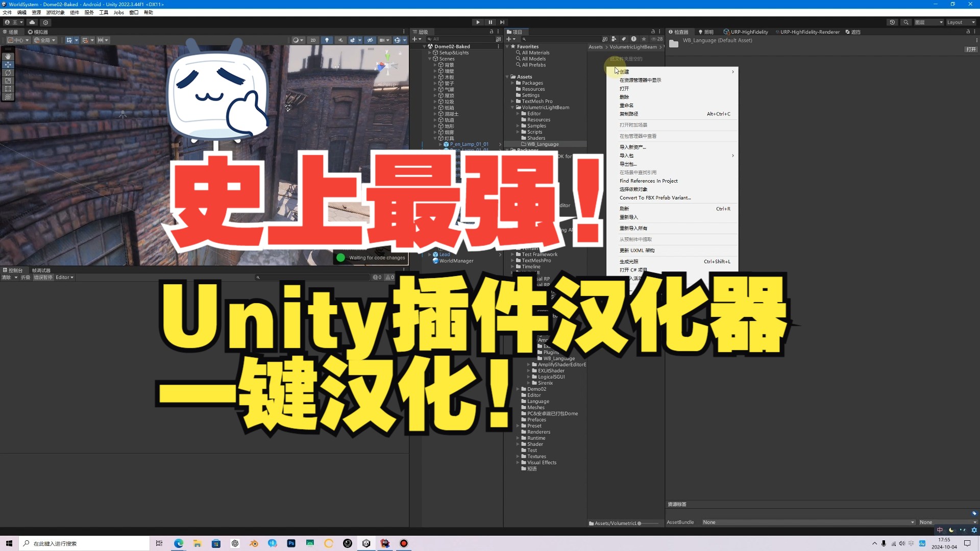Open the Jobs menu
Viewport: 980px width, 551px height.
[118, 12]
